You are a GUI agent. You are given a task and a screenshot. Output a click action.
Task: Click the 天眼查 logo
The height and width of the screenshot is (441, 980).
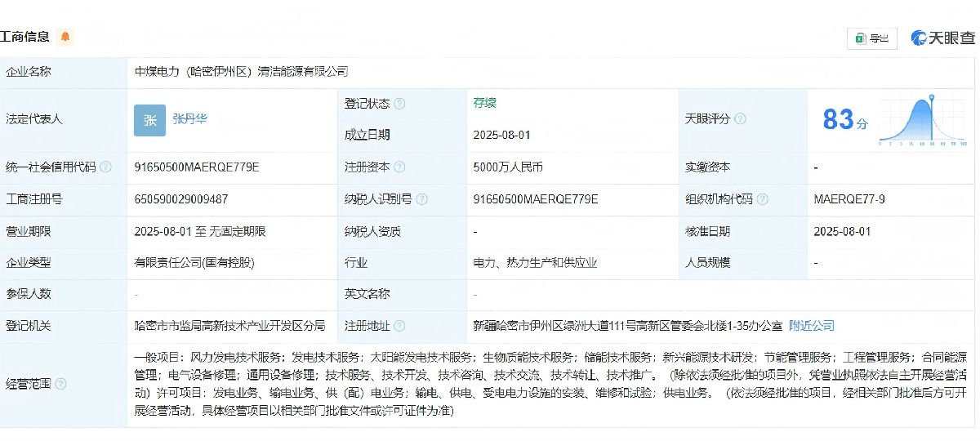click(943, 38)
